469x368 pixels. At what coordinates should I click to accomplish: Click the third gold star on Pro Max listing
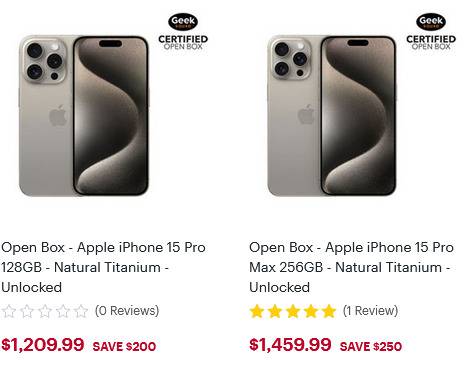[293, 311]
